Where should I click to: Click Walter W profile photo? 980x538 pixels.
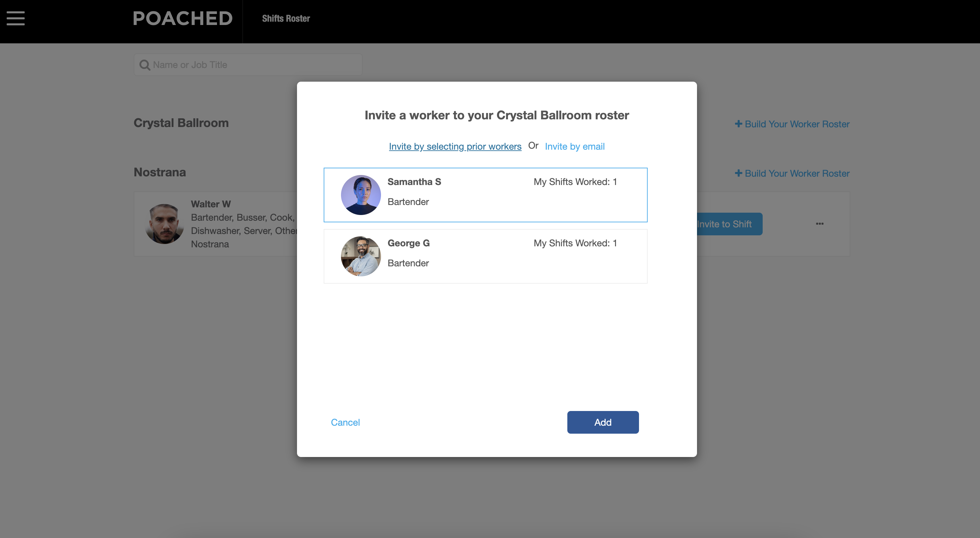(x=164, y=224)
